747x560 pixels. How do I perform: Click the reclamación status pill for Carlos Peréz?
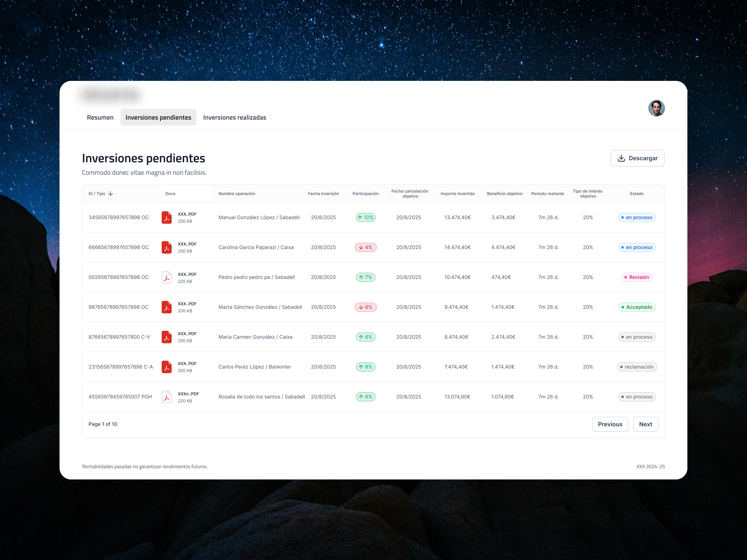(637, 367)
